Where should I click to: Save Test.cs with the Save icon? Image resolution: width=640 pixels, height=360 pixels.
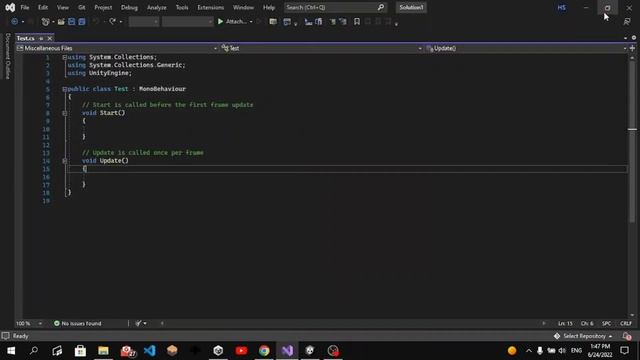click(x=71, y=22)
